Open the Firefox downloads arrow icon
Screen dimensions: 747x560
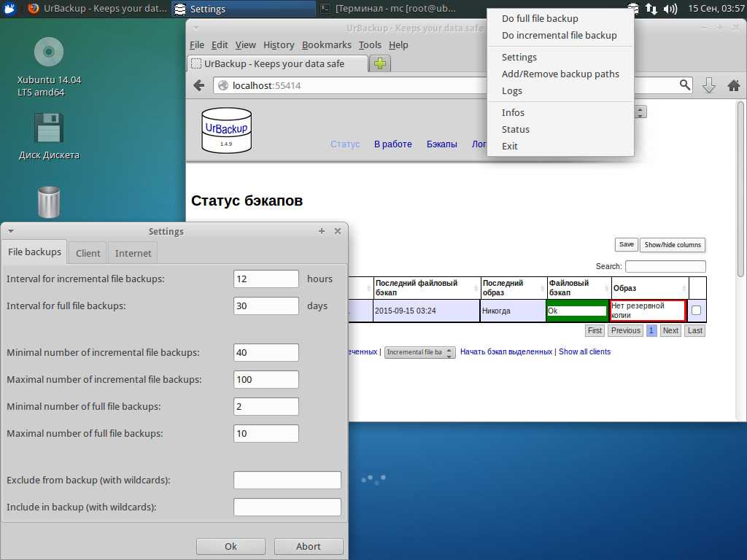708,85
